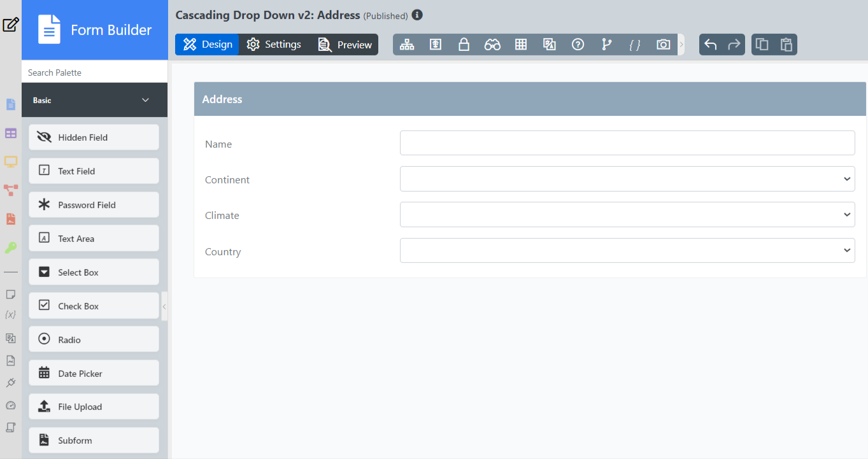Click the lock permission toolbar icon
The width and height of the screenshot is (868, 459).
tap(464, 45)
